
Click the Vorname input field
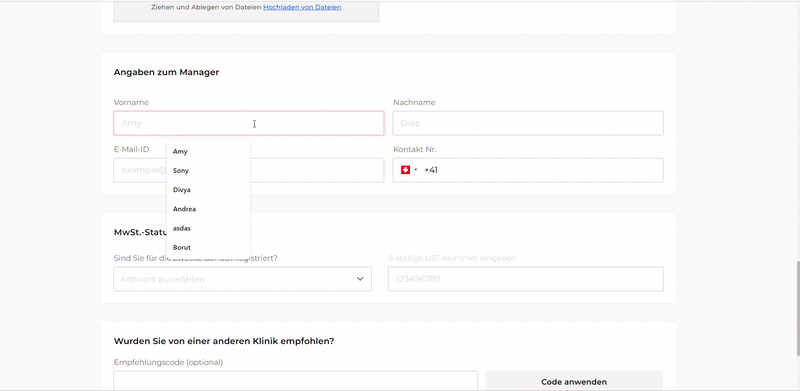click(x=248, y=123)
